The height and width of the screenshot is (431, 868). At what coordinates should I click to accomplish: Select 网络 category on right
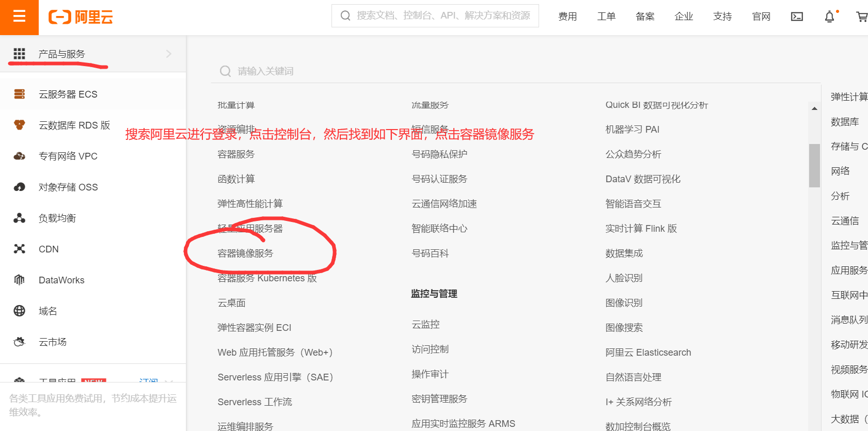pos(840,171)
